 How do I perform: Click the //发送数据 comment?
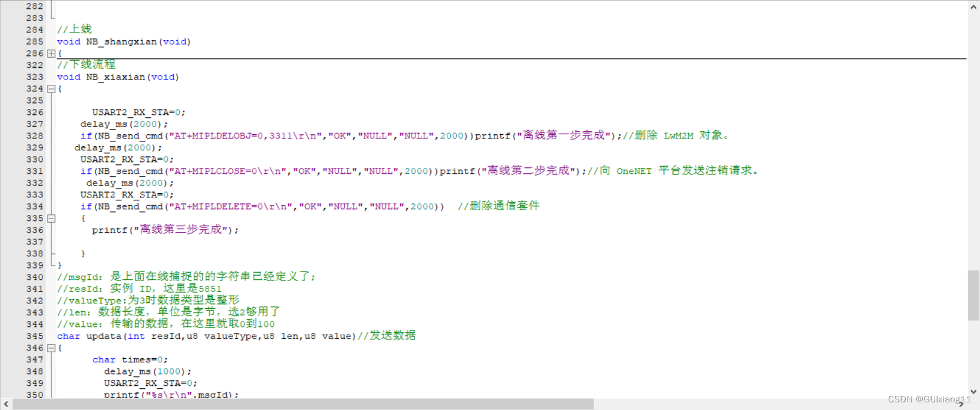point(387,336)
